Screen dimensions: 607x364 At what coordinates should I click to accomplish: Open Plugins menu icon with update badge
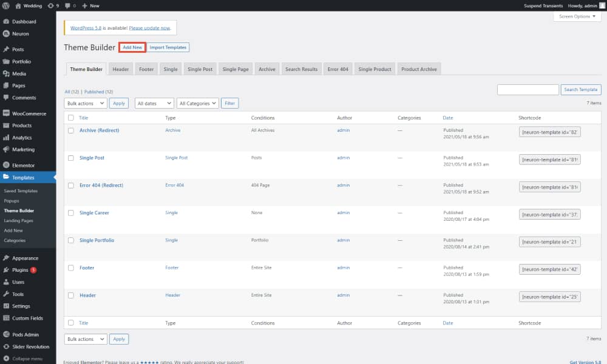pyautogui.click(x=6, y=270)
